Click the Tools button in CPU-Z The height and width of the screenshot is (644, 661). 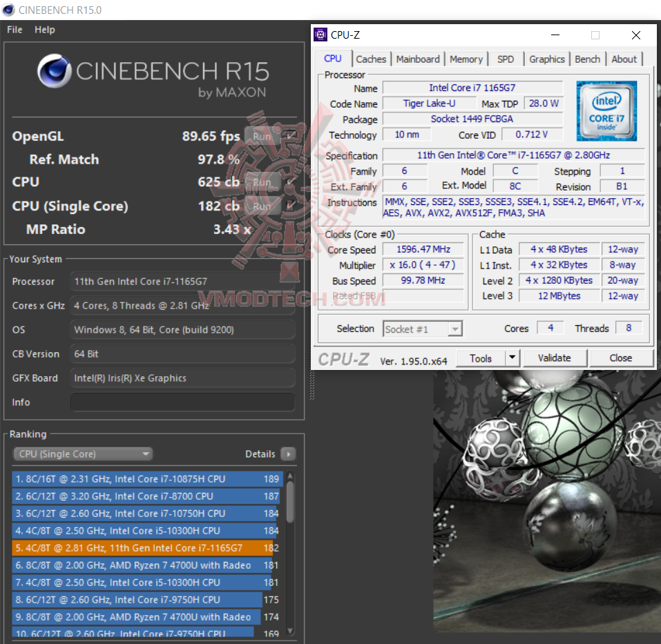[x=481, y=358]
